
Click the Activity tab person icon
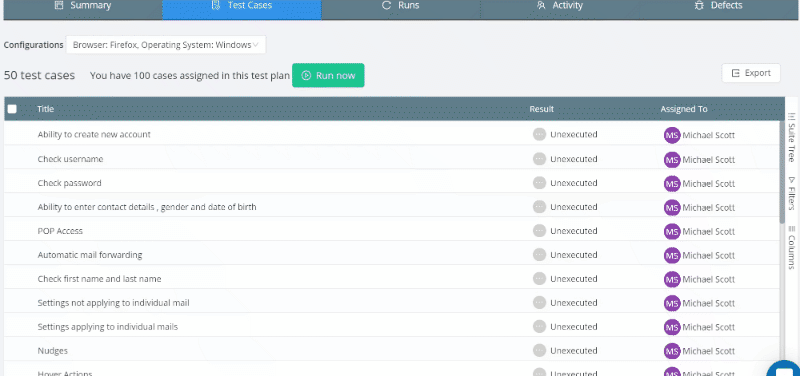pyautogui.click(x=541, y=6)
